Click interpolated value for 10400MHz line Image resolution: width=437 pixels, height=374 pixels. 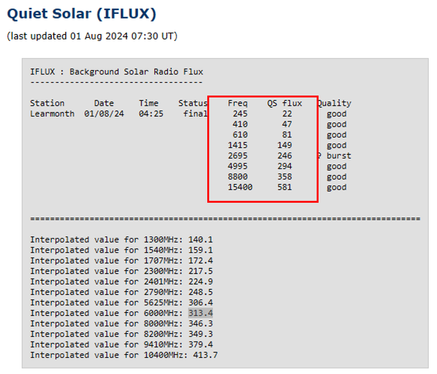(124, 355)
